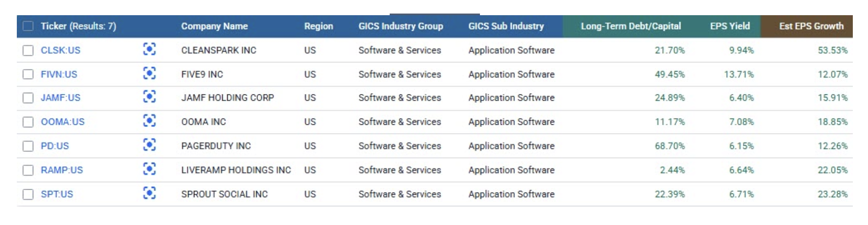
Task: Click the 7.08% EPS yield value
Action: click(741, 122)
